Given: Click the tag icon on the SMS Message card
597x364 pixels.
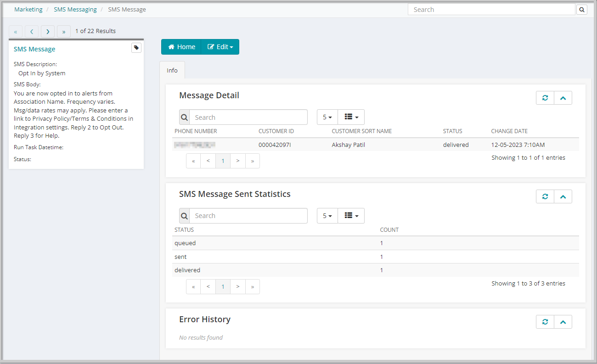Looking at the screenshot, I should pos(136,47).
